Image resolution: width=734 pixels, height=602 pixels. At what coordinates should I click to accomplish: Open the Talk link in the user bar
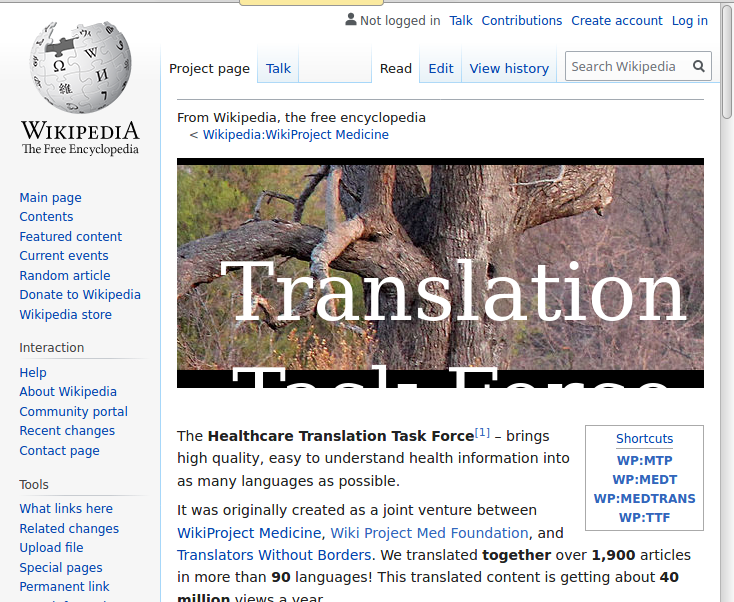click(461, 21)
